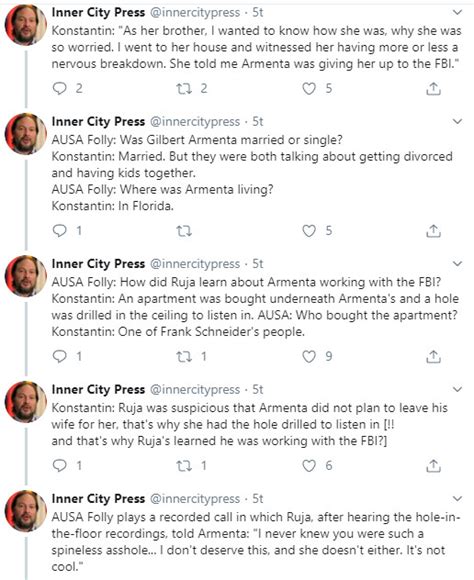The image size is (474, 580).
Task: Retweet the 'nervous breakdown' tweet
Action: 184,89
